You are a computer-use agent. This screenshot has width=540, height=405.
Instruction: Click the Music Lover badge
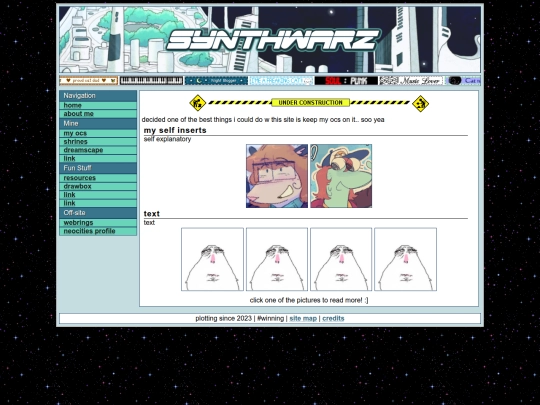pos(411,81)
